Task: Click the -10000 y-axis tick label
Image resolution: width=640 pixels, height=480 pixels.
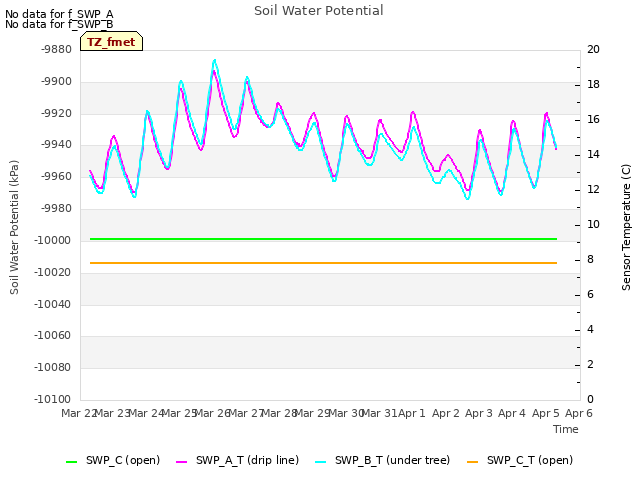Action: click(53, 240)
